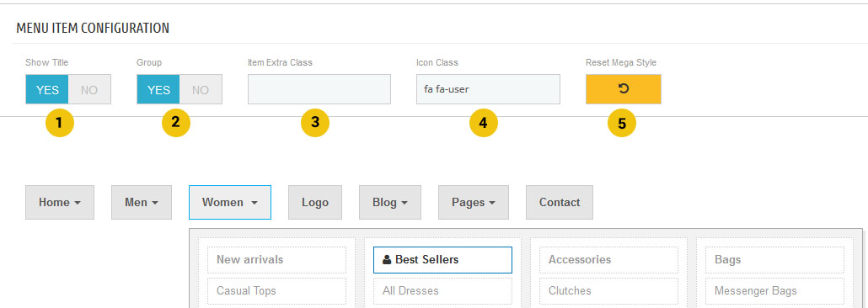Select the Women menu item
The width and height of the screenshot is (868, 308).
coord(230,202)
